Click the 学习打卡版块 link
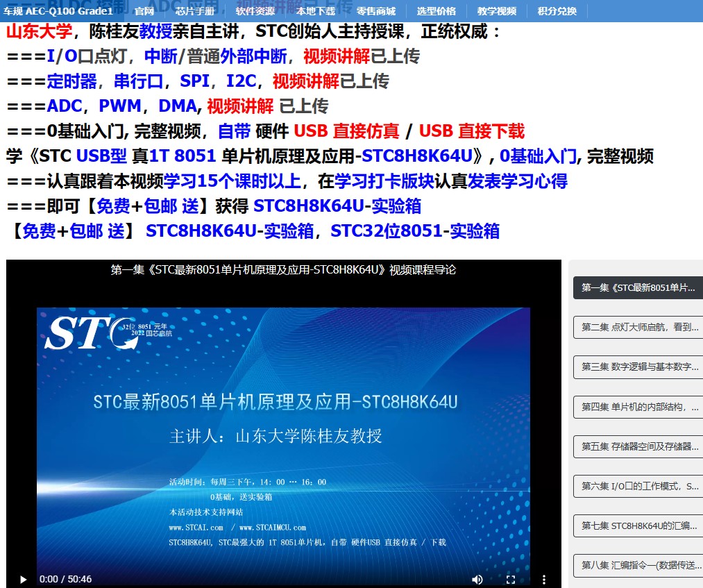The height and width of the screenshot is (588, 703). (384, 181)
